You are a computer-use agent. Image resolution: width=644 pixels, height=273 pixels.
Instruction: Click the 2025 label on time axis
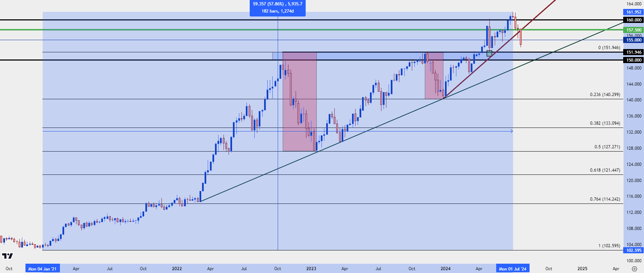pyautogui.click(x=582, y=269)
